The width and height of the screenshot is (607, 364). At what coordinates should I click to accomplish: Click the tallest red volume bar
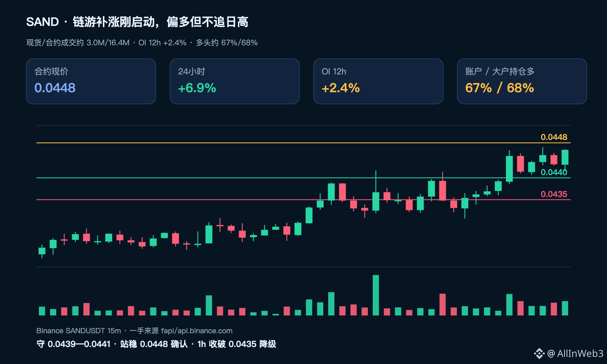point(443,305)
